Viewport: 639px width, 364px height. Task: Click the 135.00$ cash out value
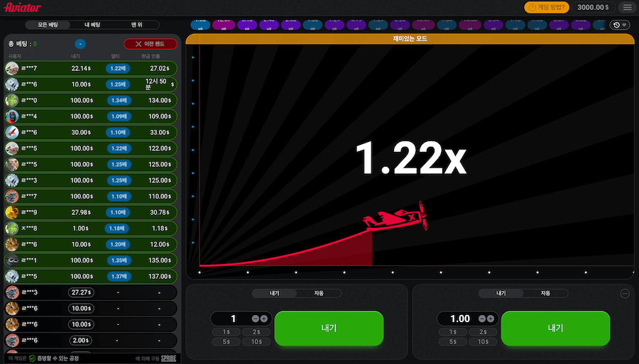(160, 260)
